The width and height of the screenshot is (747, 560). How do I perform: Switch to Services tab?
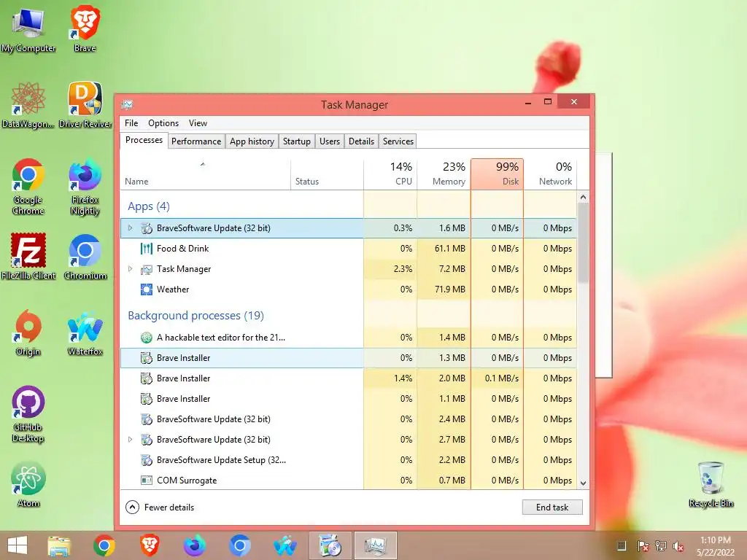pyautogui.click(x=398, y=141)
